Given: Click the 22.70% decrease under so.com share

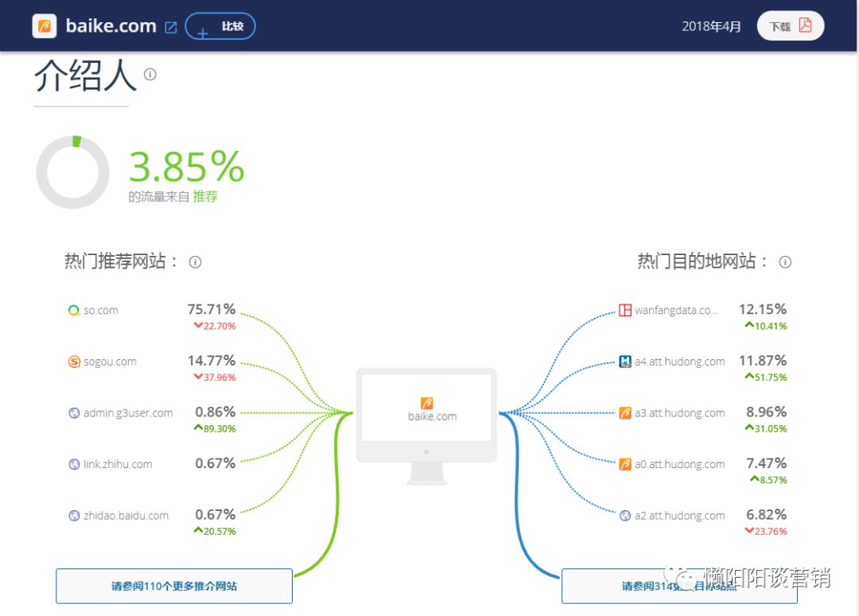Looking at the screenshot, I should (215, 327).
